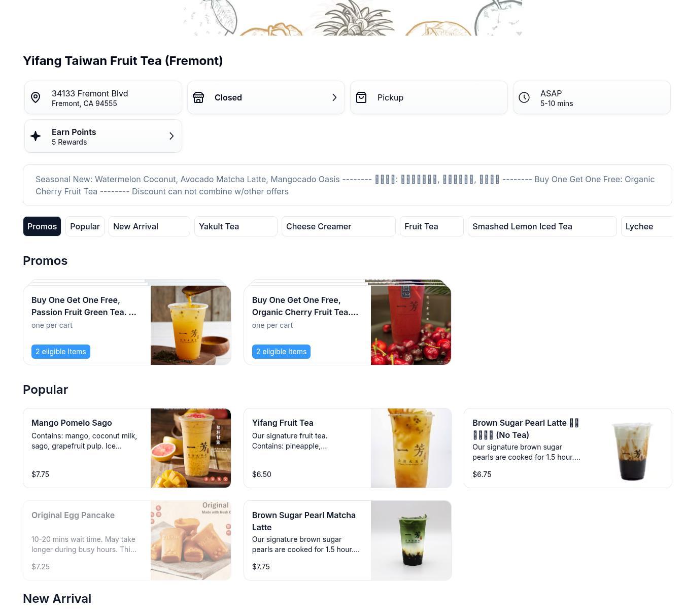View the Brown Sugar Pearl Latte photo
This screenshot has width=685, height=616.
point(632,448)
